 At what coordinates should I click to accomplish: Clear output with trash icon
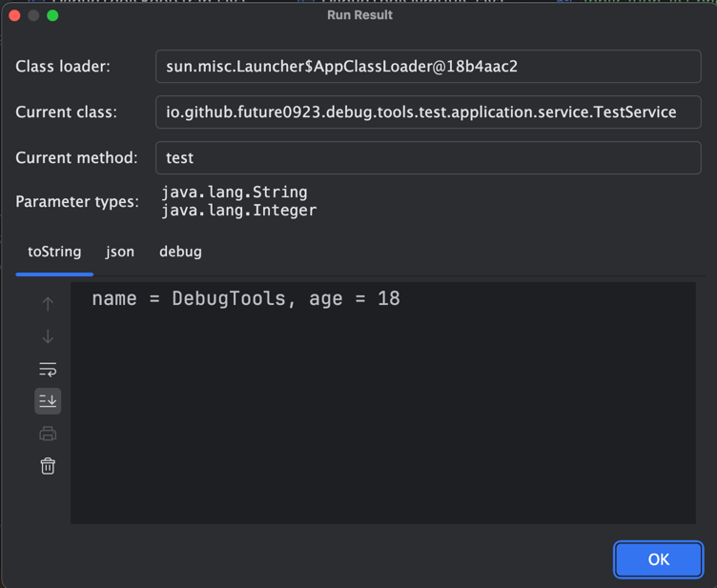(x=48, y=466)
